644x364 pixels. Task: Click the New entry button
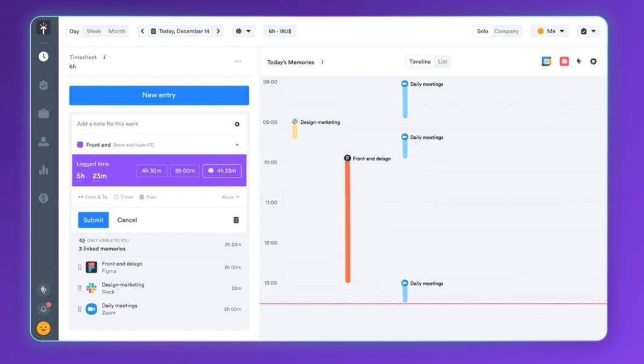click(159, 95)
